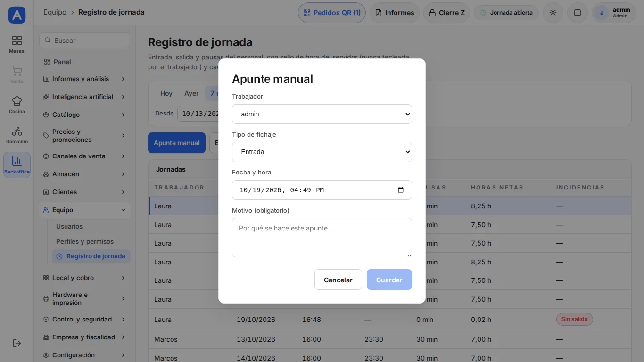Click Guardar in the dialog

pos(389,280)
